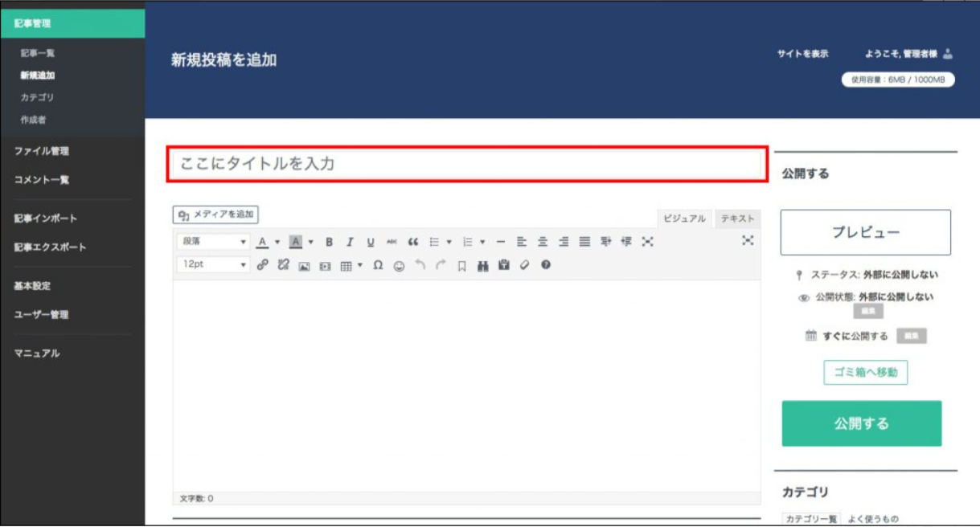This screenshot has width=980, height=527.
Task: Insert an anchor bookmark
Action: (461, 265)
